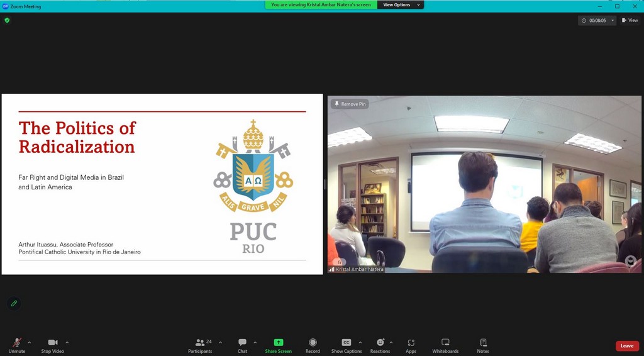
Task: Click the green annotate pencil icon
Action: [x=14, y=303]
